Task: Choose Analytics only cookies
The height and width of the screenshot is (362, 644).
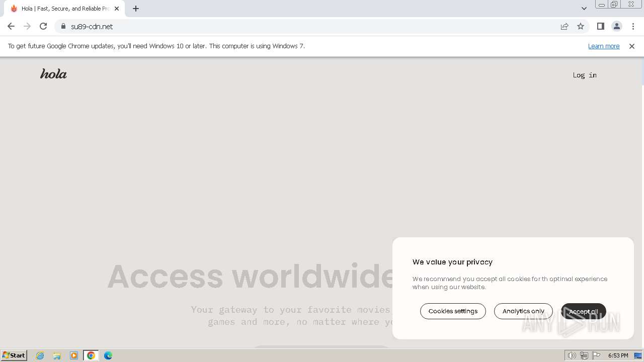Action: (x=523, y=311)
